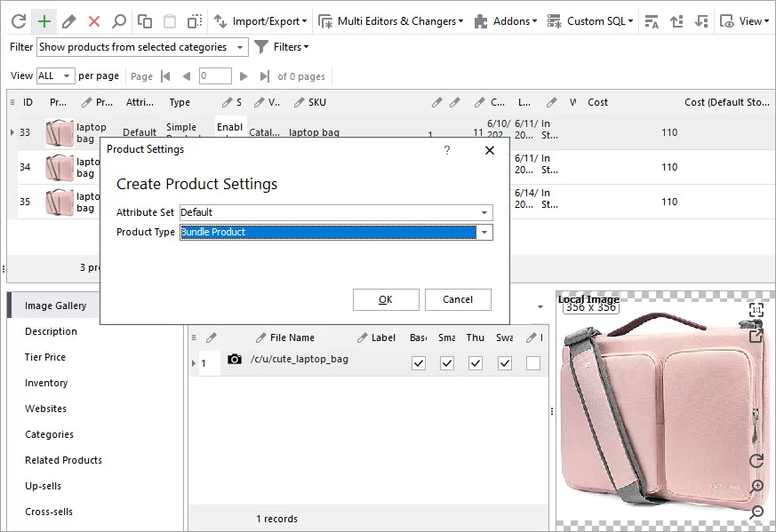Rotate the local image preview

point(756,461)
